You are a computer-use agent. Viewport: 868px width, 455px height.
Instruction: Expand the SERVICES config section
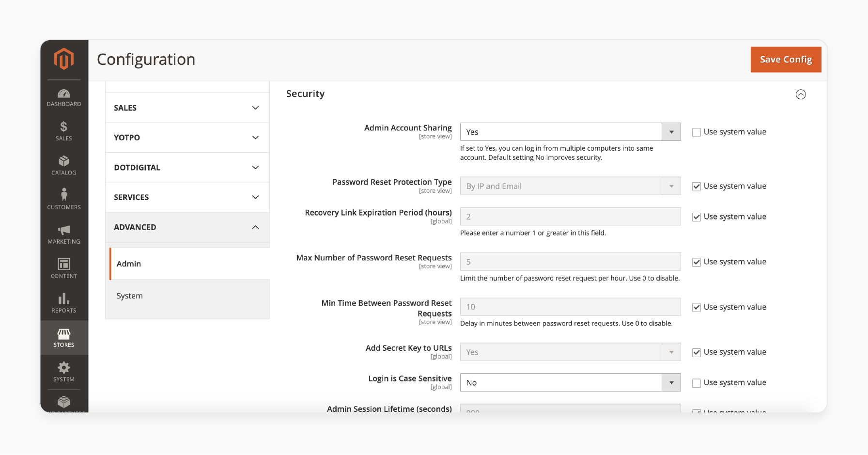(x=187, y=197)
